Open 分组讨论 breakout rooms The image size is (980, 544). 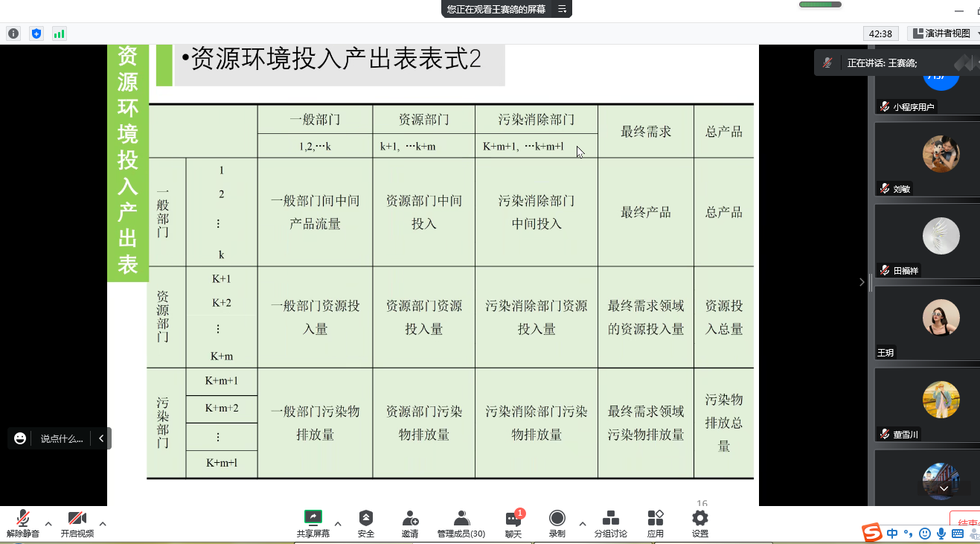point(610,523)
